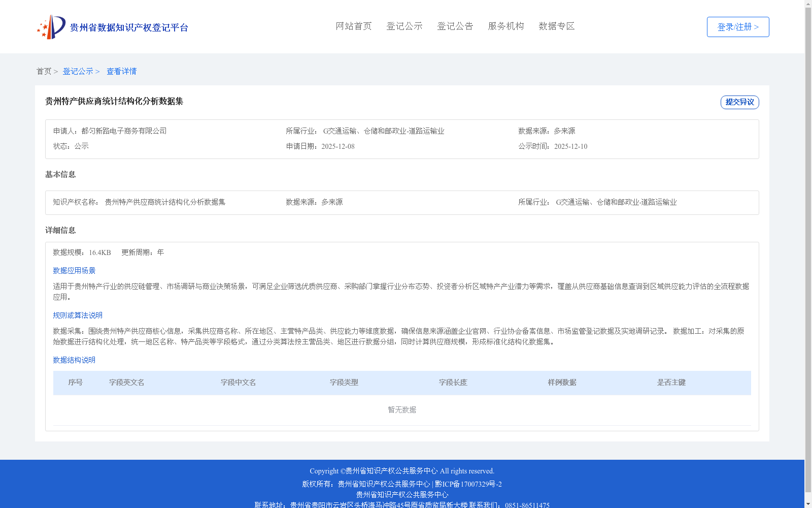Image resolution: width=812 pixels, height=508 pixels.
Task: Click the 更新周期：年 text
Action: click(143, 252)
